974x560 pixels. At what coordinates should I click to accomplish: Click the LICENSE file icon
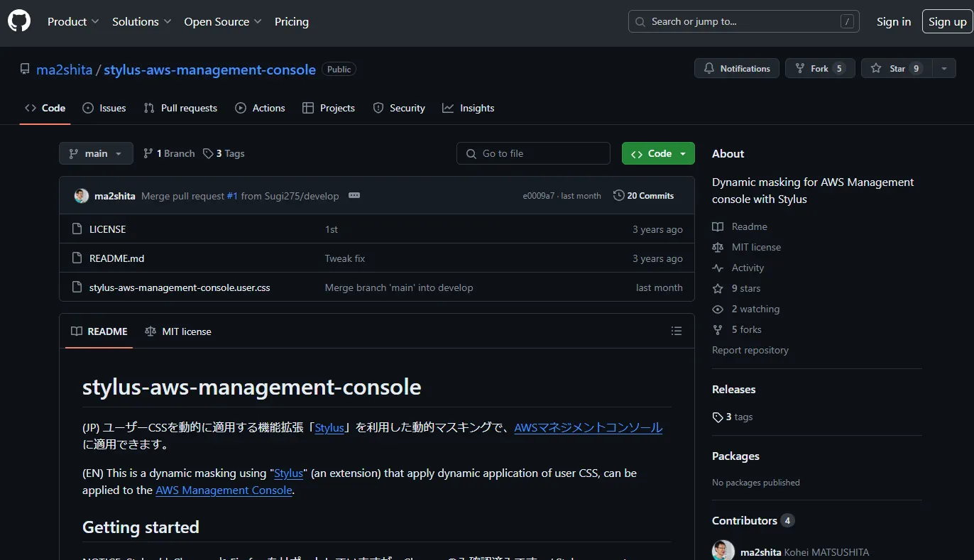[77, 229]
